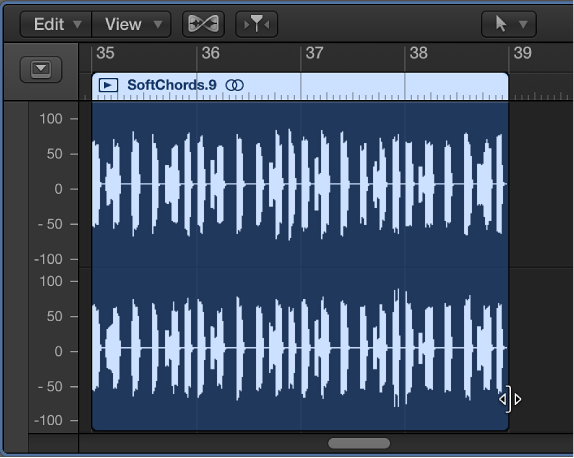Open the Edit menu
Screen dimensions: 574x458
click(56, 24)
